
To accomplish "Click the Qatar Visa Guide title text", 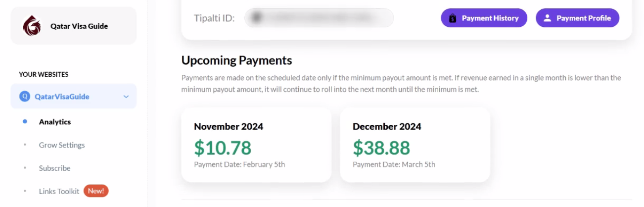I will tap(79, 26).
